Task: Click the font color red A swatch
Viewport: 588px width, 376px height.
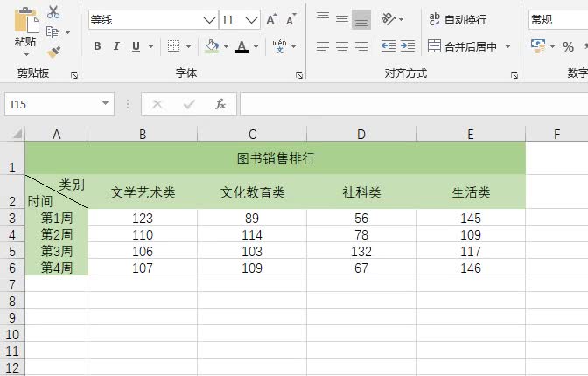Action: pos(241,46)
